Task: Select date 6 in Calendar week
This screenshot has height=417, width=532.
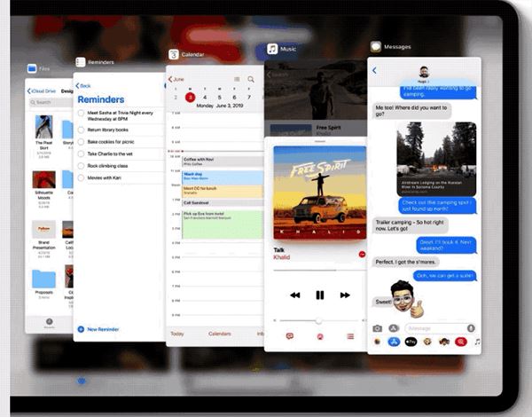Action: [x=234, y=98]
